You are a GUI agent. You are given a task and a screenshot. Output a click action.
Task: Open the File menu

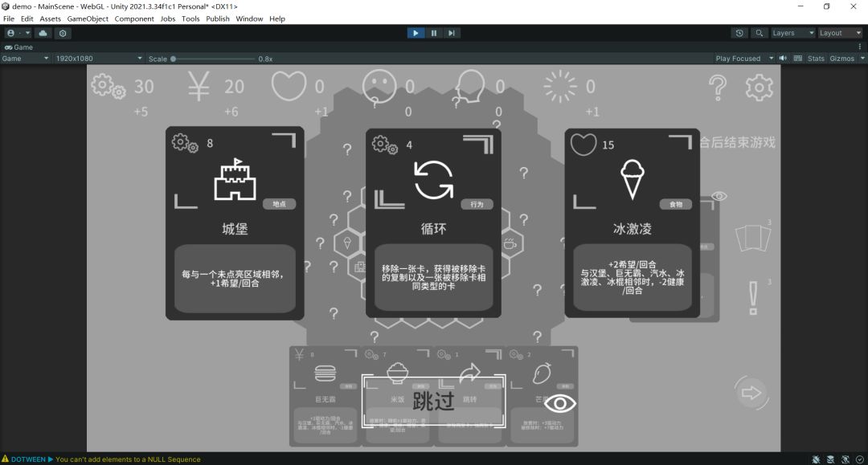pyautogui.click(x=9, y=18)
